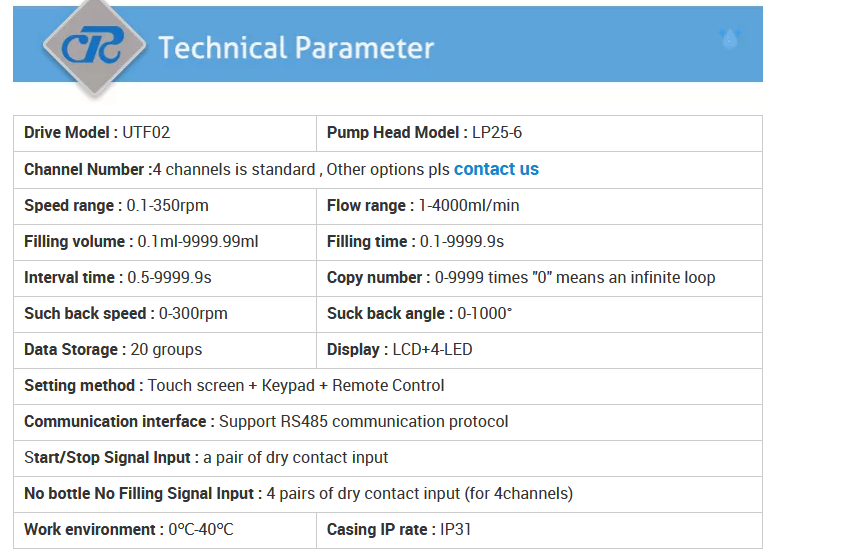Select the Such back speed cell
The width and height of the screenshot is (848, 558).
click(x=165, y=314)
